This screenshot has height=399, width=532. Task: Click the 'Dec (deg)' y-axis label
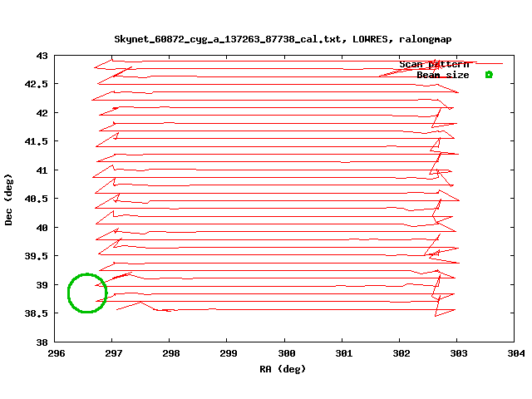(8, 199)
